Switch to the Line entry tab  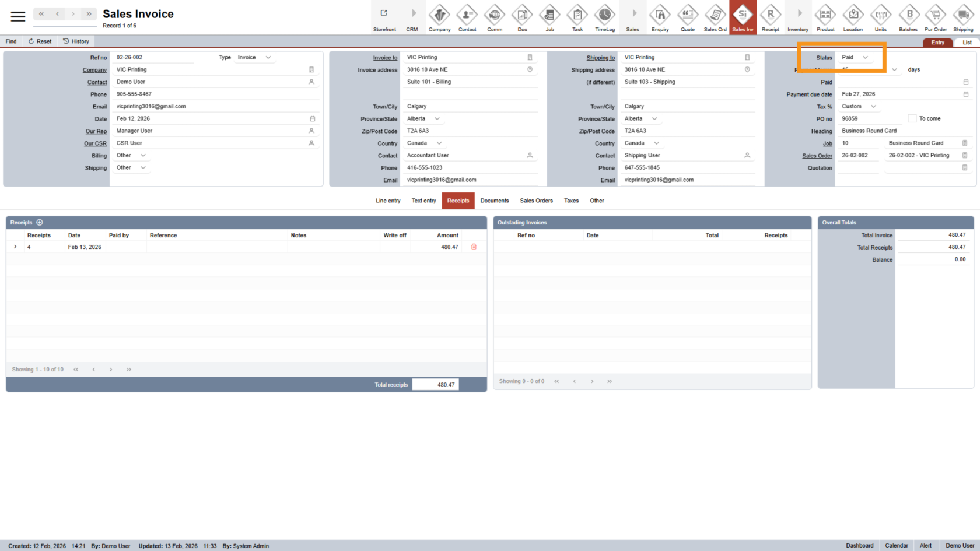(388, 201)
